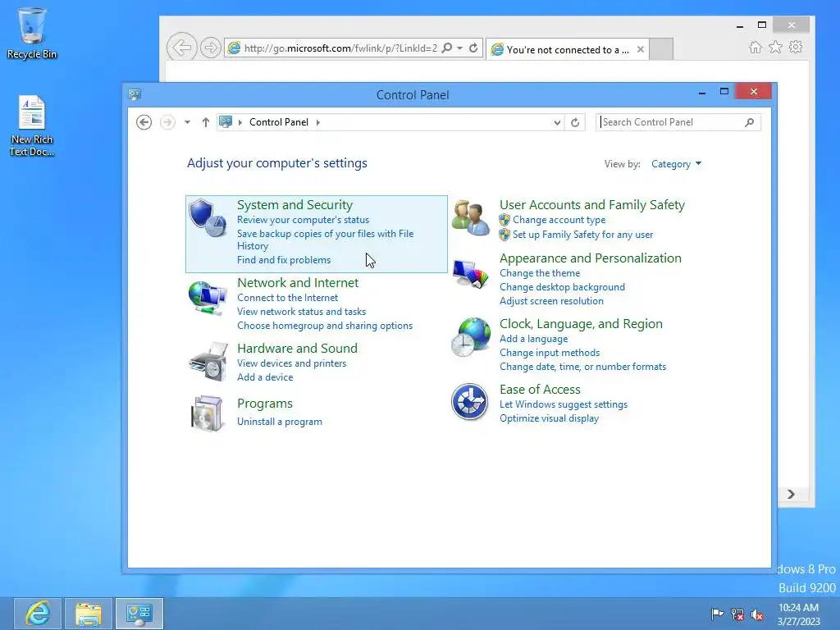Screen dimensions: 840x630
Task: Open Internet Explorer Home page icon
Action: click(755, 48)
